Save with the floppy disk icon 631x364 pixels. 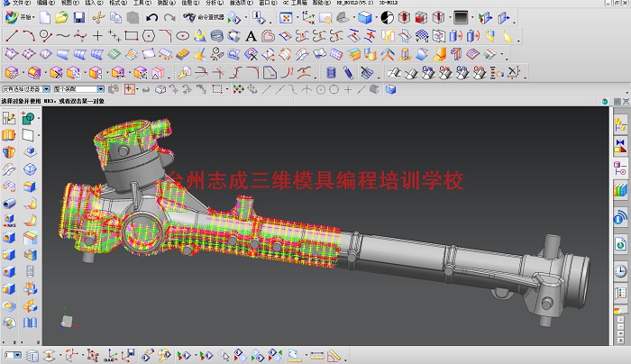point(79,18)
